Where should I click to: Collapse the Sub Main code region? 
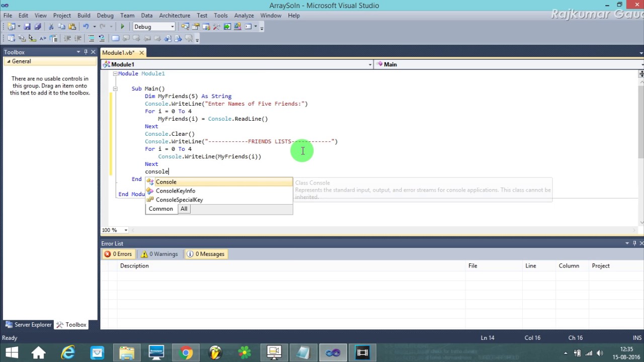[115, 88]
